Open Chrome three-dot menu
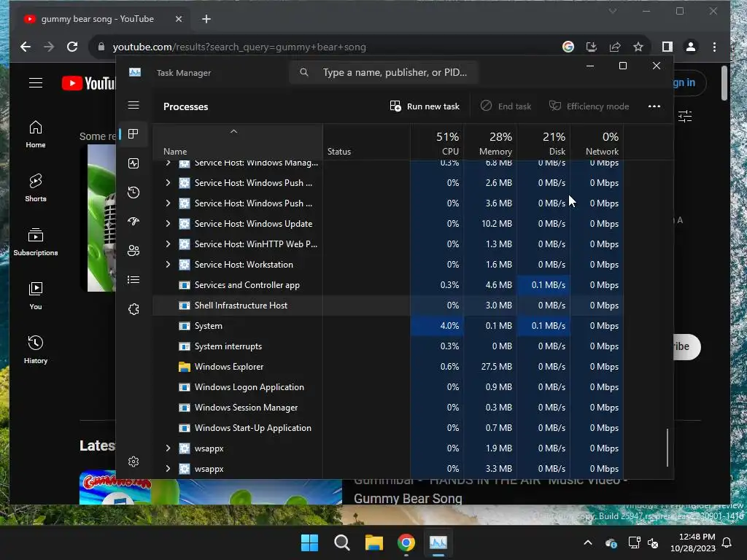This screenshot has width=747, height=560. point(714,47)
